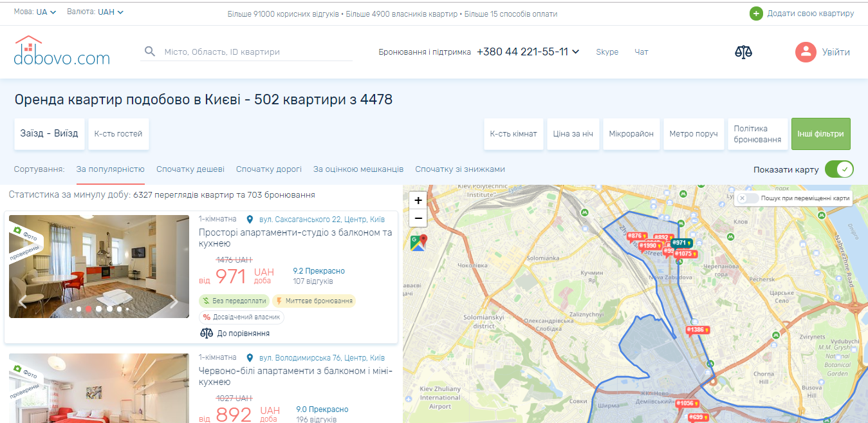Click the green Інші фільтри button
The width and height of the screenshot is (868, 423).
(x=820, y=134)
